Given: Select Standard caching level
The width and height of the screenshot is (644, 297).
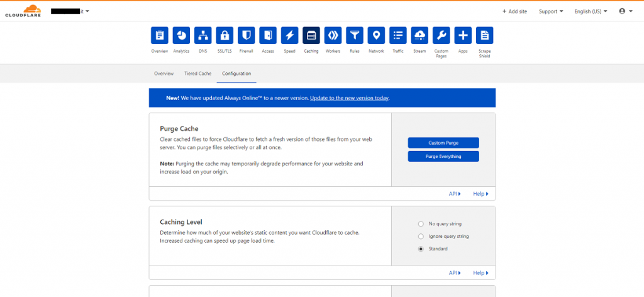Looking at the screenshot, I should click(x=421, y=249).
